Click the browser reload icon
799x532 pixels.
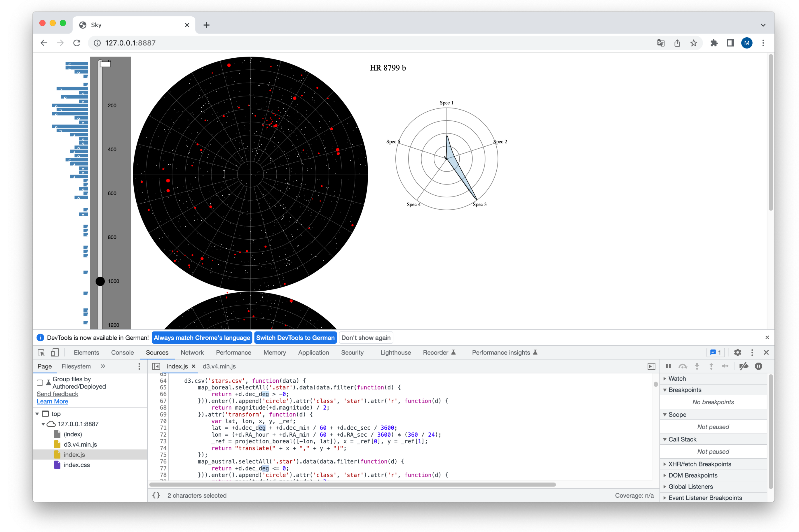pyautogui.click(x=77, y=43)
